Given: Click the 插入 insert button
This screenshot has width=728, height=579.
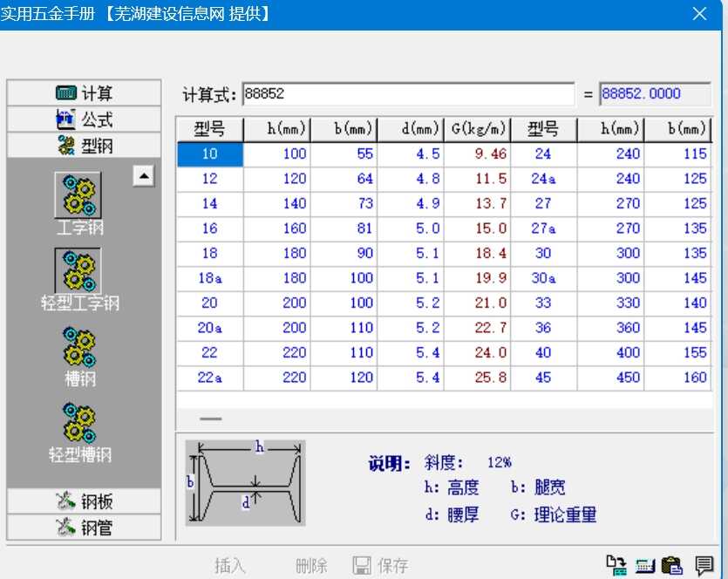Looking at the screenshot, I should (x=229, y=565).
